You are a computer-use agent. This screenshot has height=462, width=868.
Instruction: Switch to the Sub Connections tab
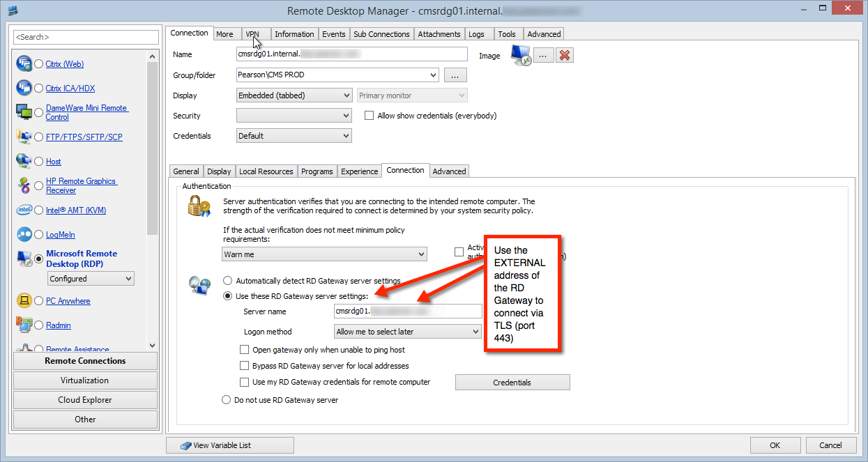(381, 34)
